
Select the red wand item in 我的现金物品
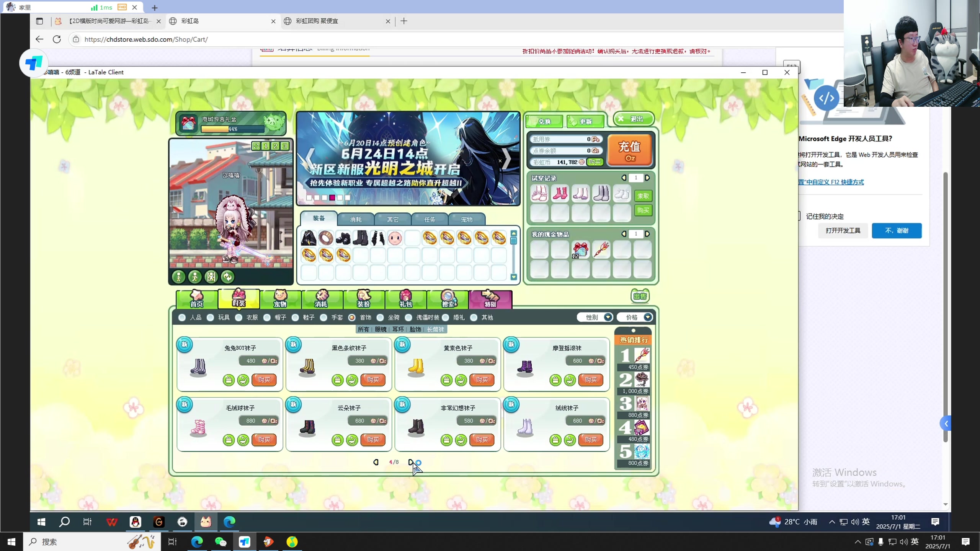pyautogui.click(x=601, y=250)
